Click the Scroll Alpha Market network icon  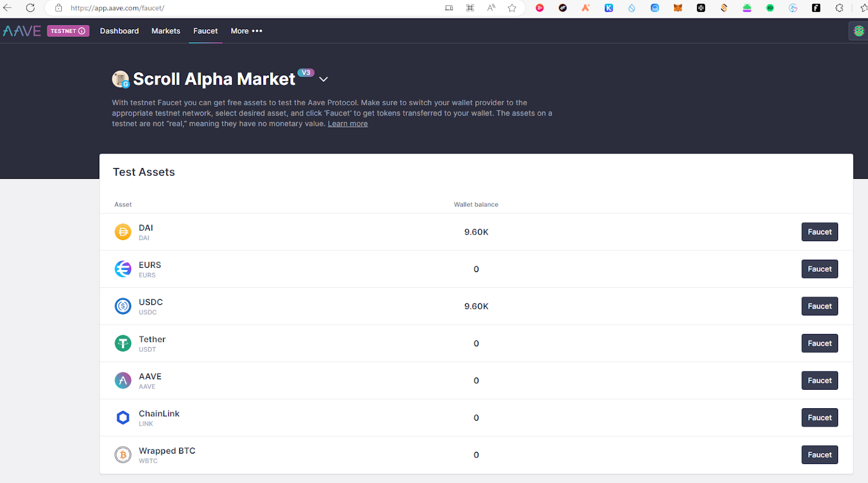(120, 79)
